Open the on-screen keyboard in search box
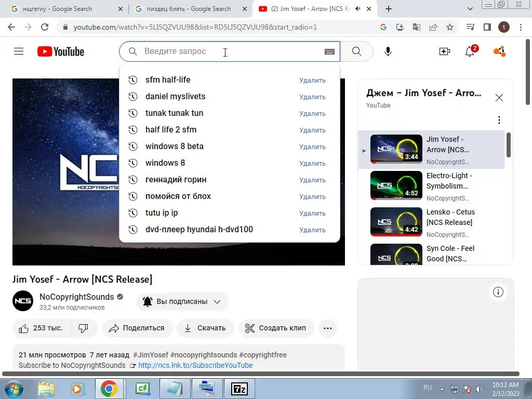 (329, 51)
